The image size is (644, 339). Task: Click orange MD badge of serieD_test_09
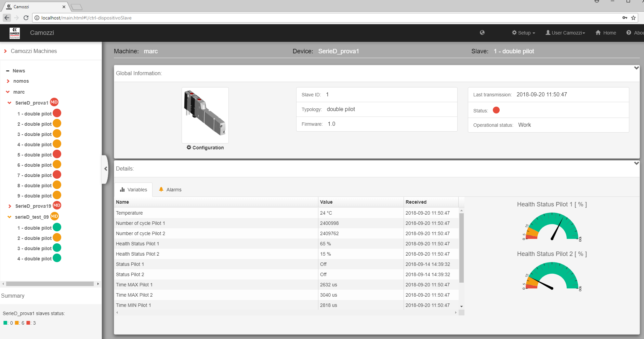[x=54, y=216]
